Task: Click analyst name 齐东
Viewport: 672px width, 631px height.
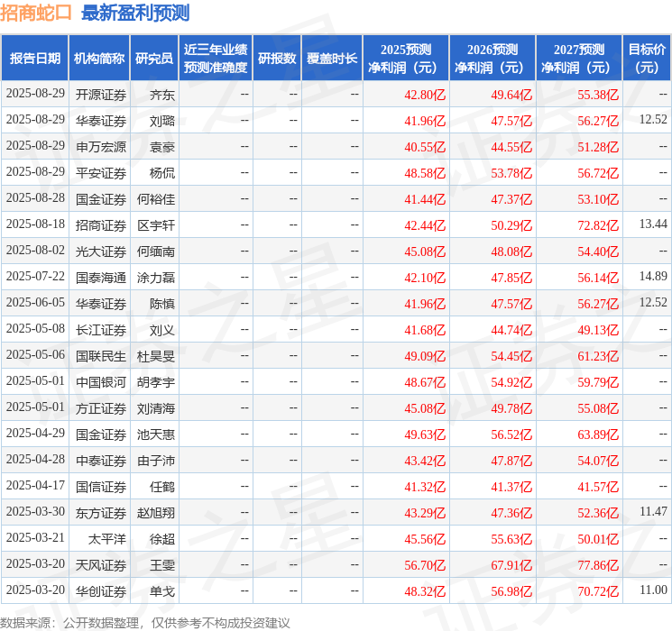Action: [162, 95]
